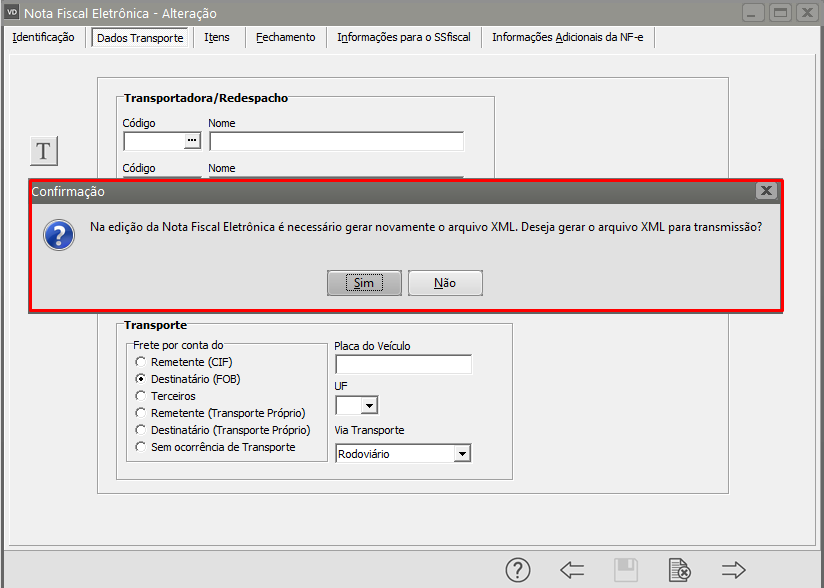This screenshot has width=824, height=588.
Task: Switch to the Itens tab
Action: (217, 37)
